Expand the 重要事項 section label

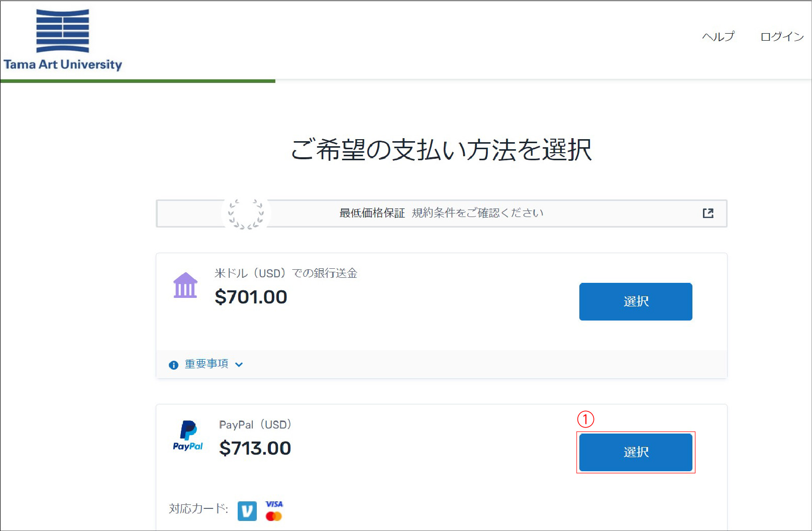click(207, 364)
